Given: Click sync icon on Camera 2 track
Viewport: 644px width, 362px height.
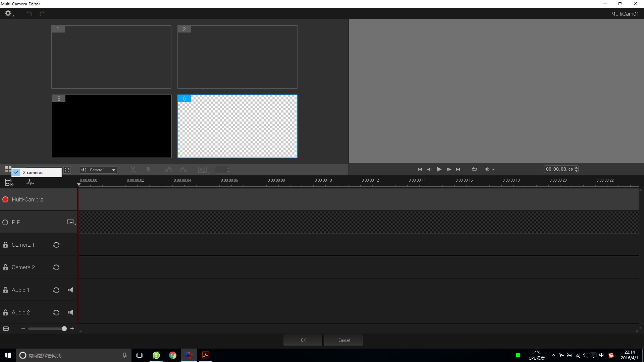Looking at the screenshot, I should coord(56,267).
